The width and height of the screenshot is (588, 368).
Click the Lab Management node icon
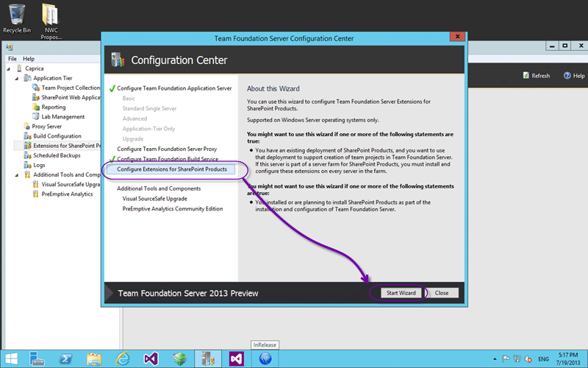pos(35,117)
